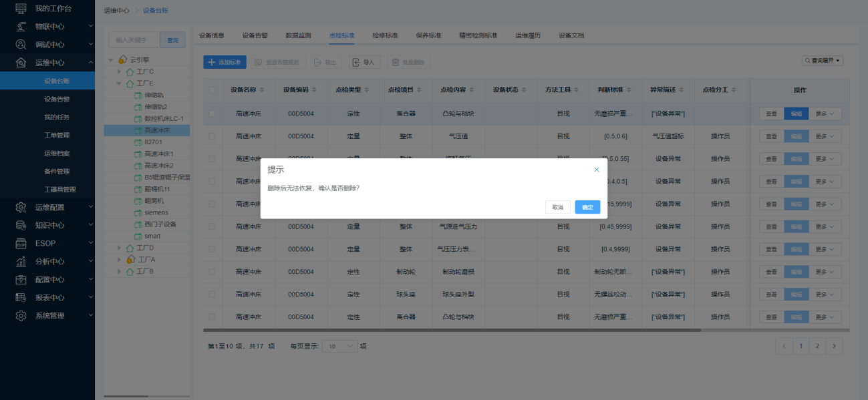Click the 报表中心 sidebar icon

pyautogui.click(x=21, y=297)
